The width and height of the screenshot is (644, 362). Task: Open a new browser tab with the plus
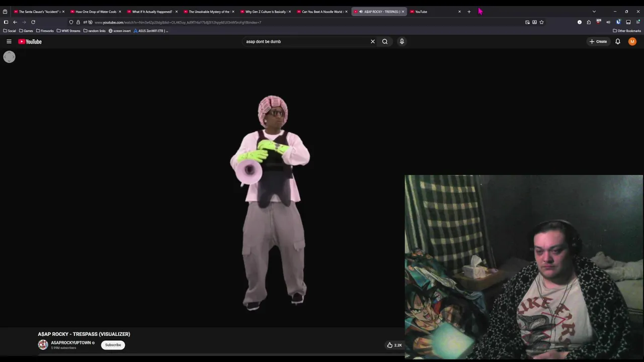click(469, 12)
